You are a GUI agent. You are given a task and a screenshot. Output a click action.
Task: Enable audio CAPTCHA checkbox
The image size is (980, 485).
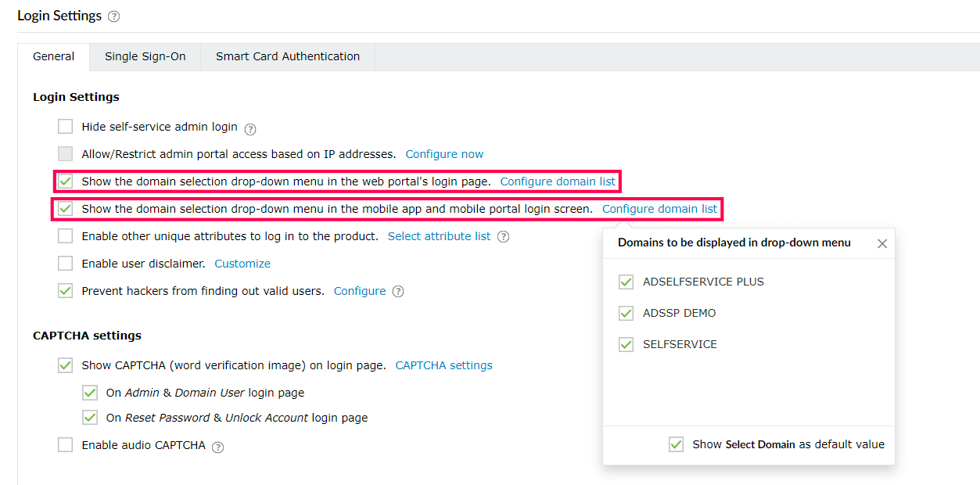coord(66,445)
